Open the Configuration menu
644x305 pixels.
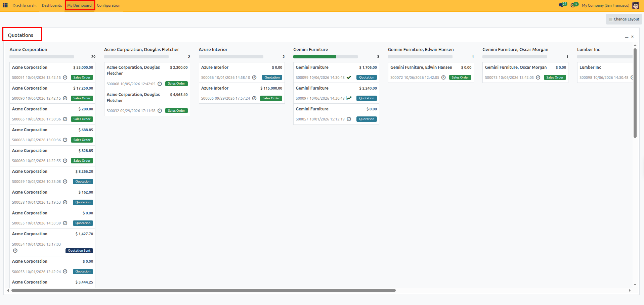coord(109,5)
